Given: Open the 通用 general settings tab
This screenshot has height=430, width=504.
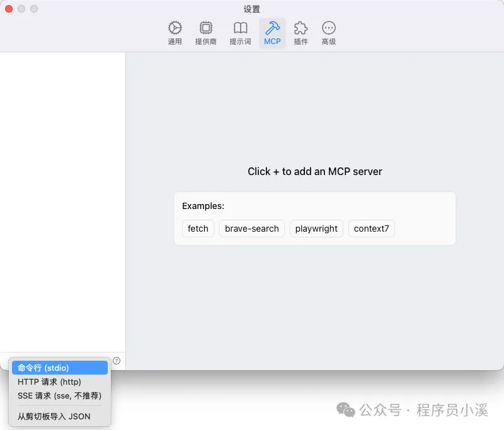Looking at the screenshot, I should [175, 33].
